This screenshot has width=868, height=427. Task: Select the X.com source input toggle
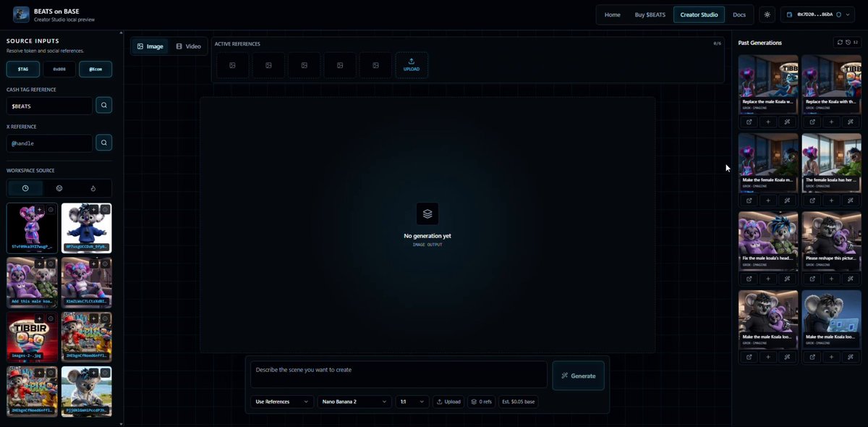coord(95,69)
